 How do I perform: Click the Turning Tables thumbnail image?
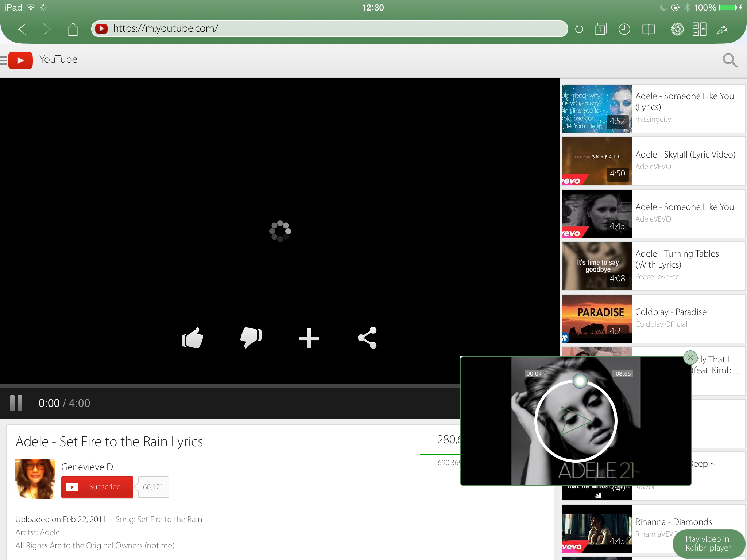pyautogui.click(x=597, y=266)
